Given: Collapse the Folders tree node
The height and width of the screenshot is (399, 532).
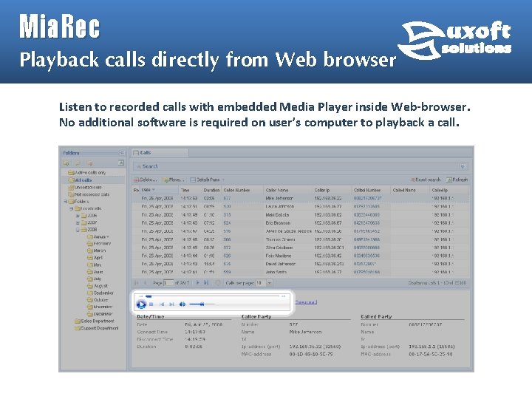Looking at the screenshot, I should 66,201.
